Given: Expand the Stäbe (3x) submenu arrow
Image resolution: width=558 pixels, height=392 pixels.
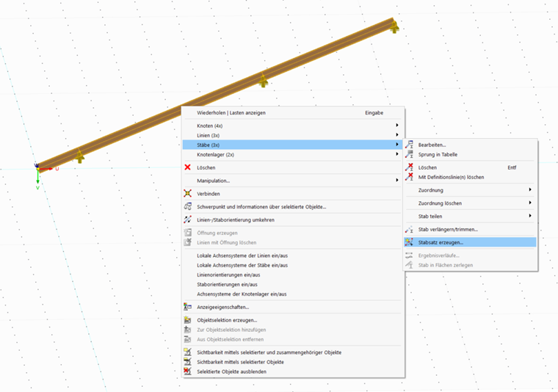Looking at the screenshot, I should click(x=396, y=145).
